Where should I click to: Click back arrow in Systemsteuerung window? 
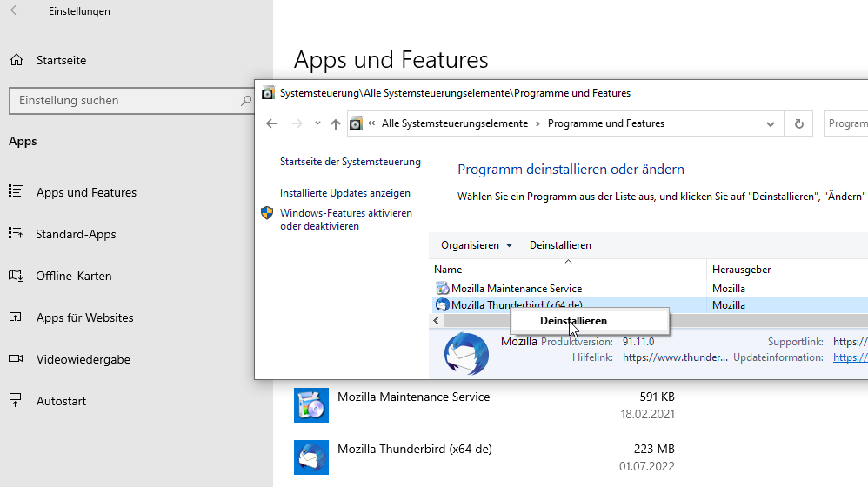tap(271, 124)
